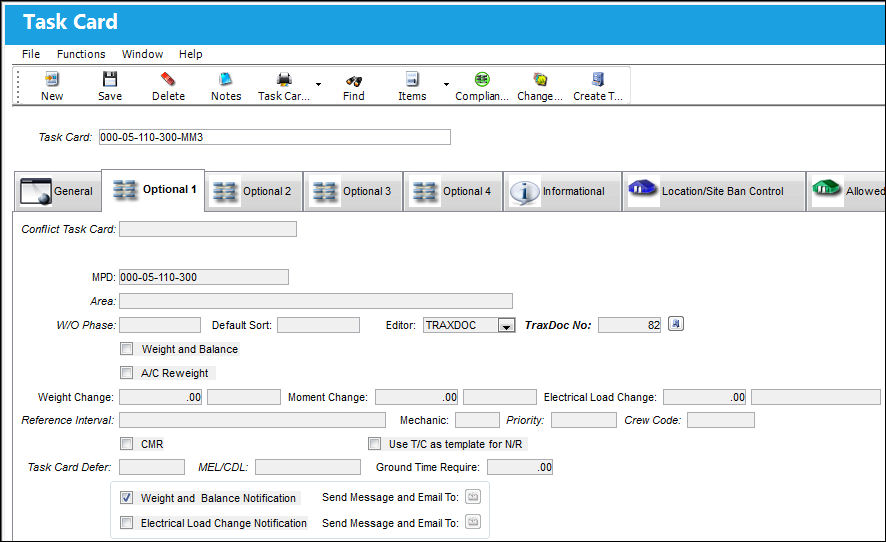
Task: Click the Ground Time Require field
Action: pos(520,467)
